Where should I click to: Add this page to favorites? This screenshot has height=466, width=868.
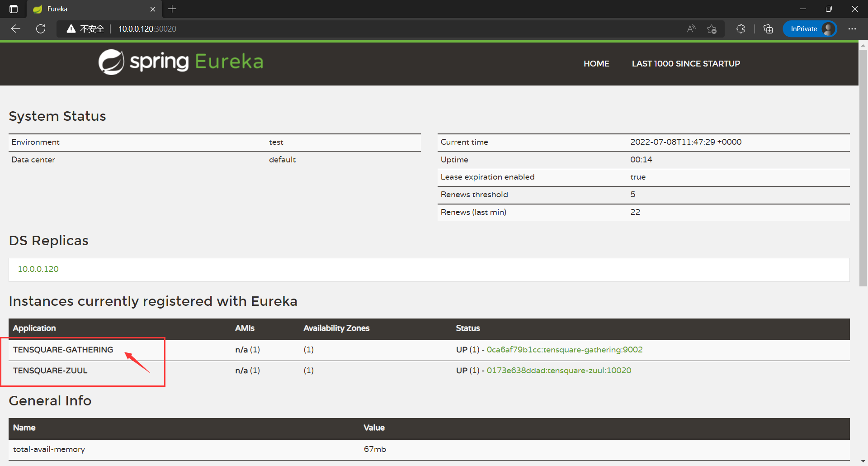tap(712, 29)
